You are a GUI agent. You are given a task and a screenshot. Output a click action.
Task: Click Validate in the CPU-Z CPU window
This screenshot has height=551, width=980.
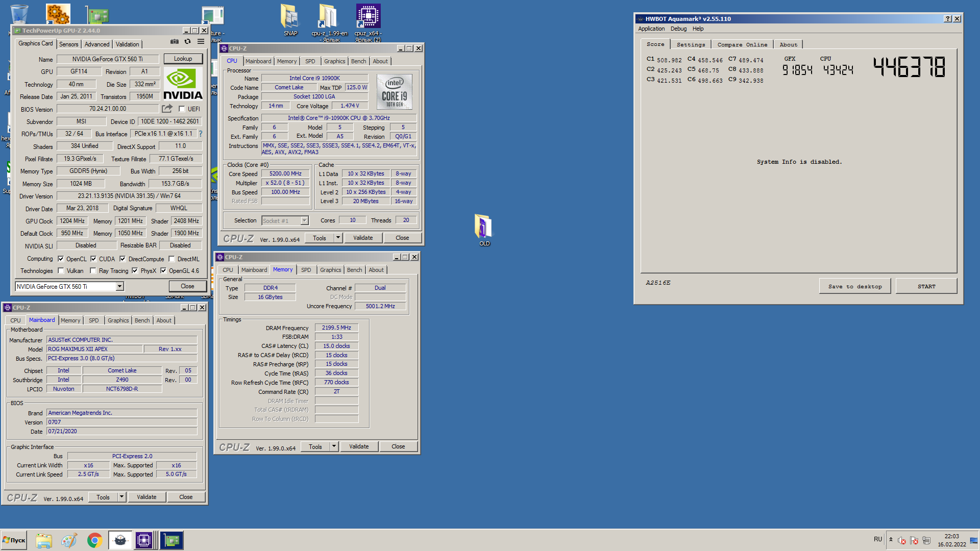[363, 238]
